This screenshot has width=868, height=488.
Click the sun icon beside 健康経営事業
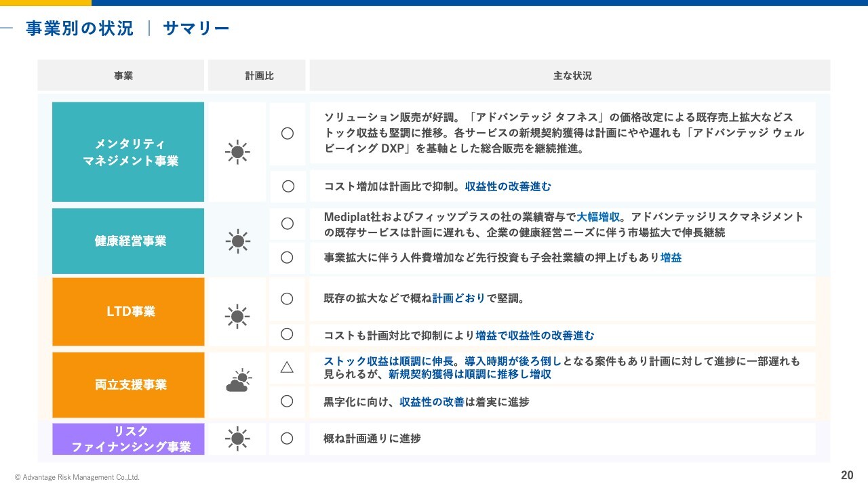click(237, 241)
